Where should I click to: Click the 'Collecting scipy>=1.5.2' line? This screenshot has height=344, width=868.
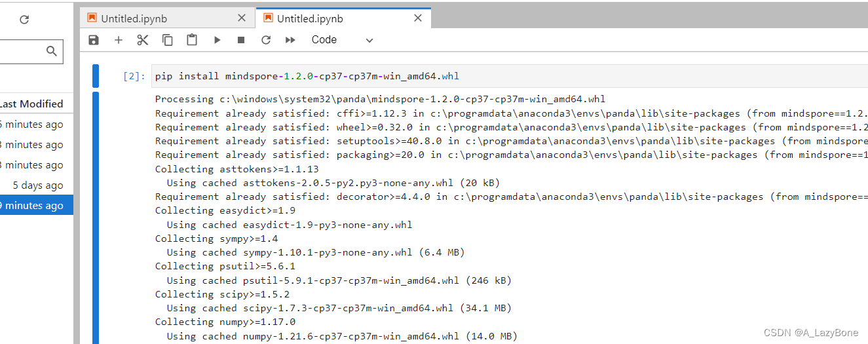[223, 294]
